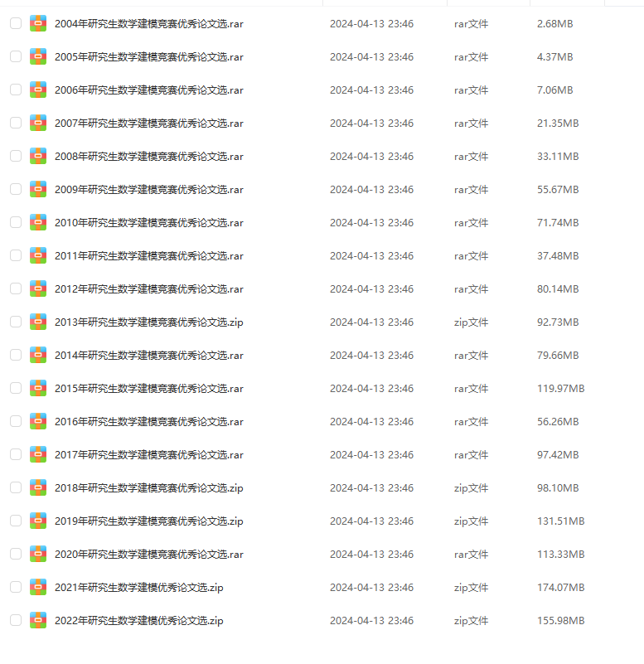The height and width of the screenshot is (664, 644).
Task: Check the box beside 2009年研究生数学建模竞赛优秀论文选.rar
Action: [16, 189]
